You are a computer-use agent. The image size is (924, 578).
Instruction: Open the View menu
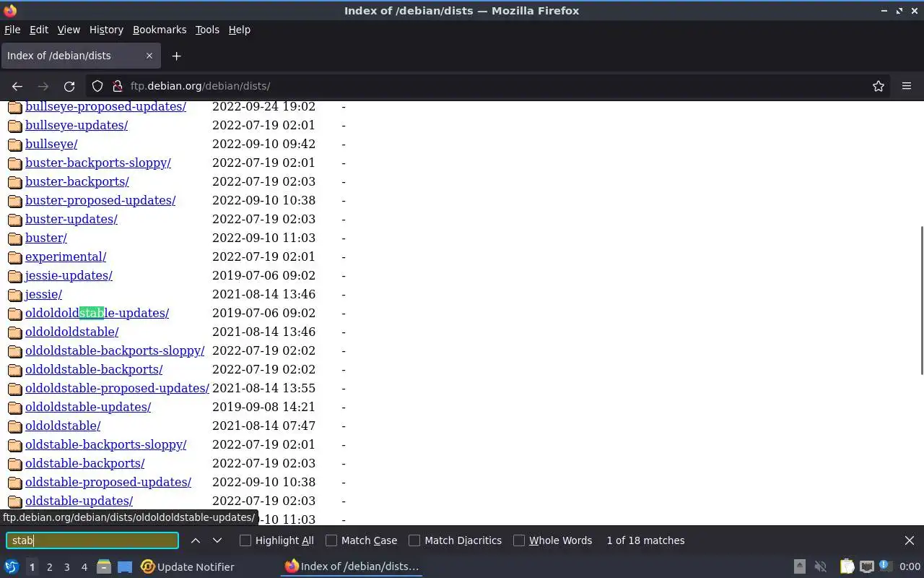(x=69, y=30)
